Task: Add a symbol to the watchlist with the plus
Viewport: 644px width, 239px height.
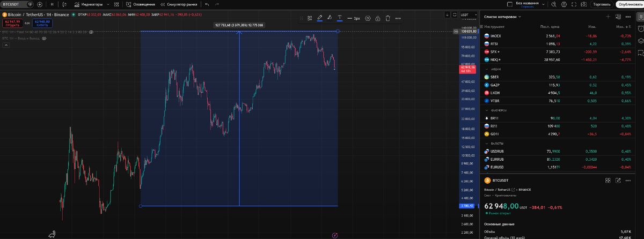Action: click(608, 17)
